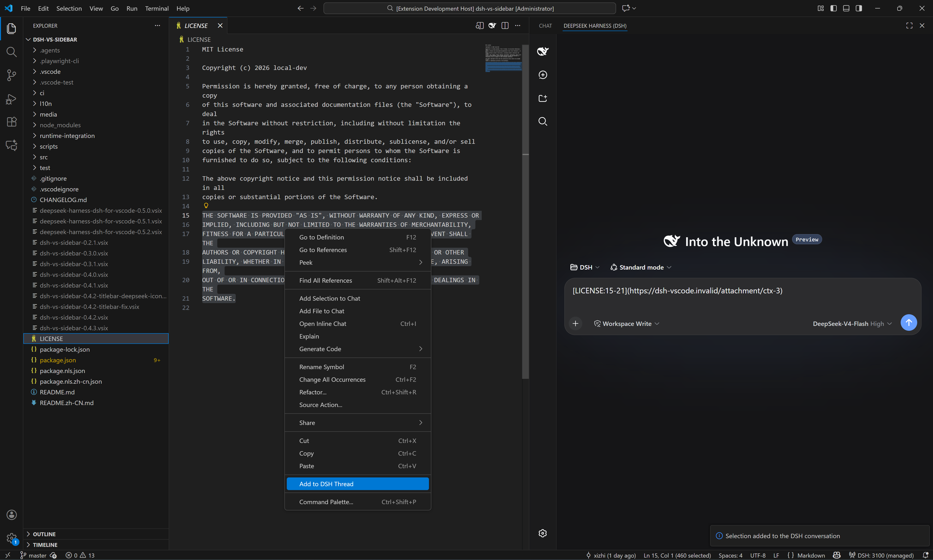
Task: Select Go to Definition in context menu
Action: coord(358,237)
